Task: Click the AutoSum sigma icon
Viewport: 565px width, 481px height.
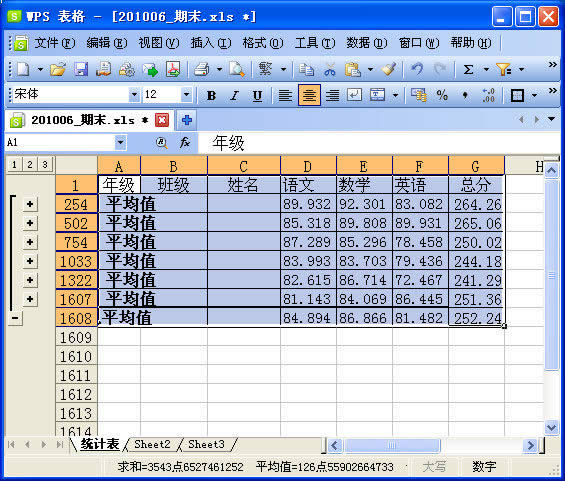Action: [468, 69]
